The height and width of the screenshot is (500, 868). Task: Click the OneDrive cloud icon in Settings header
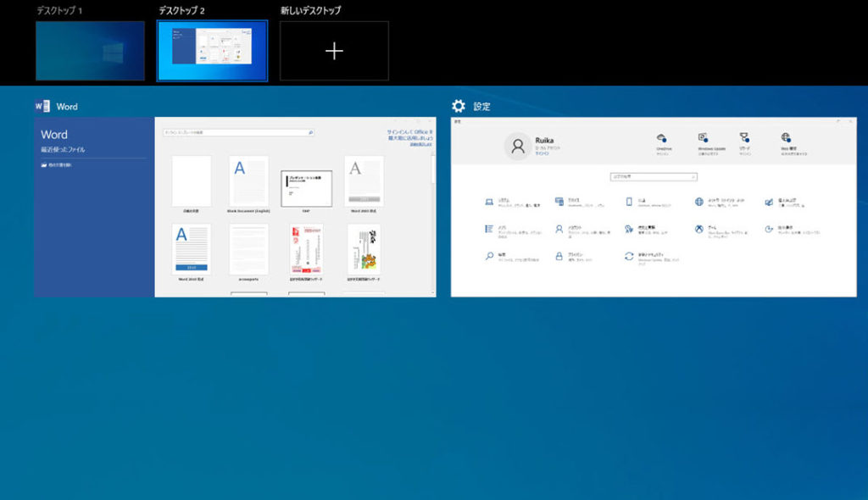[662, 138]
